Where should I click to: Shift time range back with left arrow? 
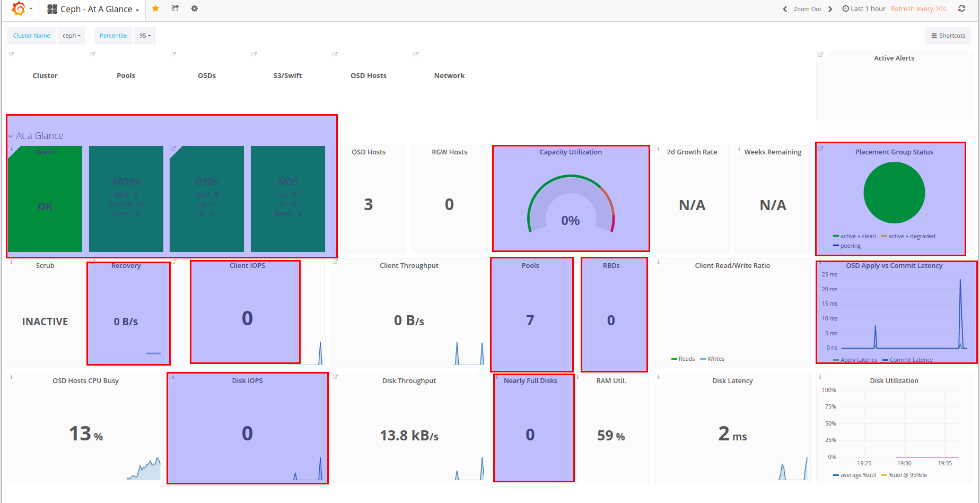[785, 9]
